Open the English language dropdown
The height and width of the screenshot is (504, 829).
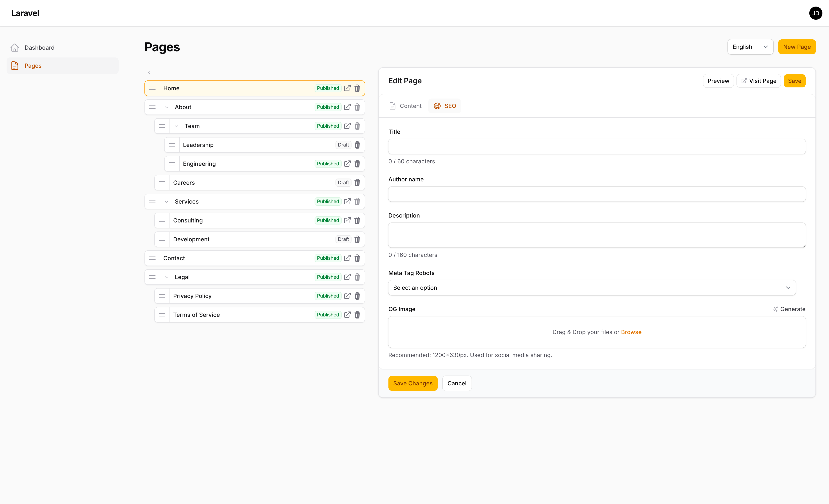(x=750, y=47)
